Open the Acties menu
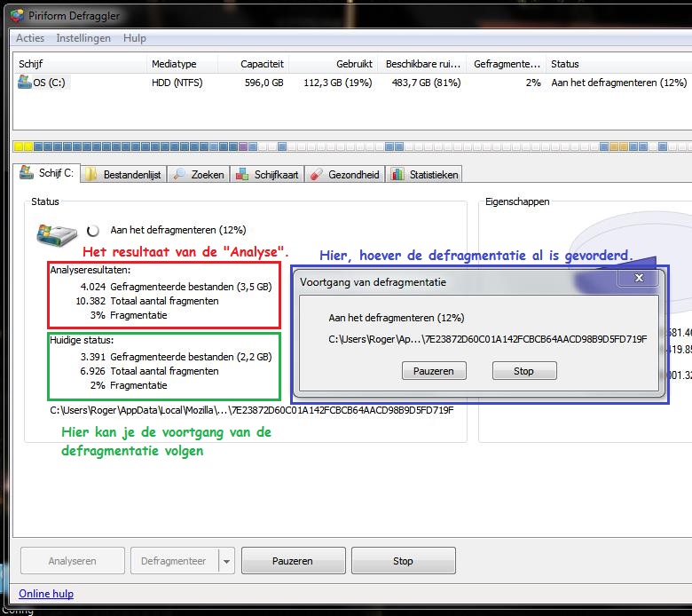Screen dimensions: 692x616 30,38
